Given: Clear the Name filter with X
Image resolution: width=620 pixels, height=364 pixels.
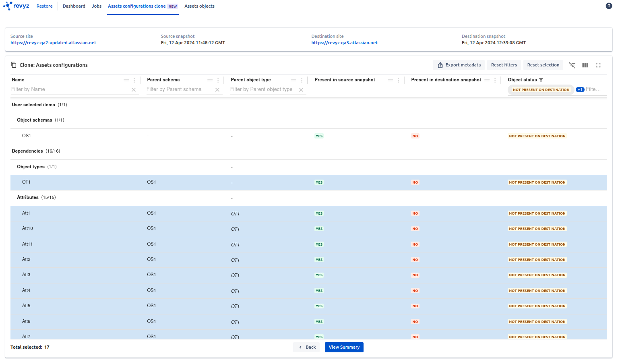Looking at the screenshot, I should click(x=134, y=90).
